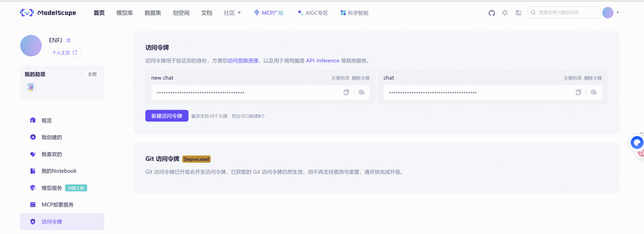This screenshot has width=644, height=234.
Task: Follow the API-Inference link
Action: (x=322, y=61)
